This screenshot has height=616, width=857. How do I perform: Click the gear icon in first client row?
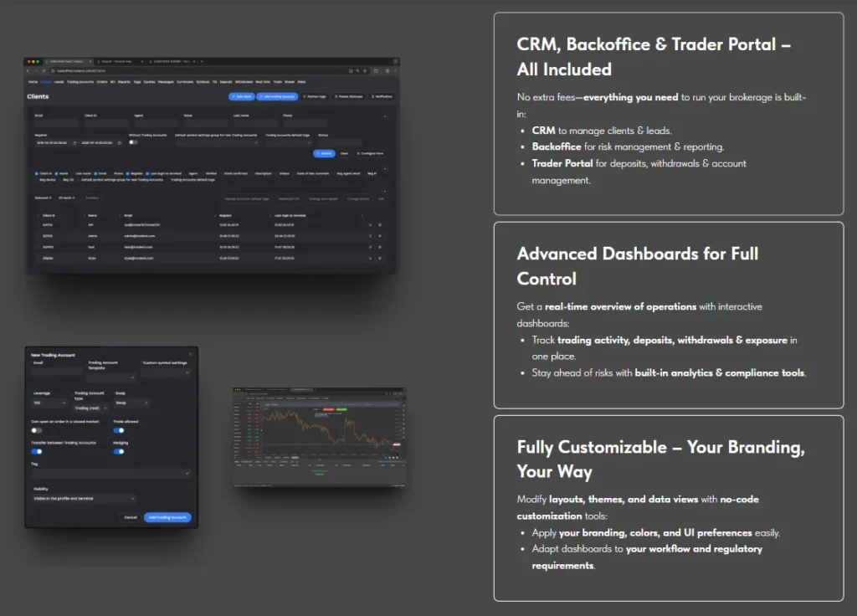[x=379, y=224]
